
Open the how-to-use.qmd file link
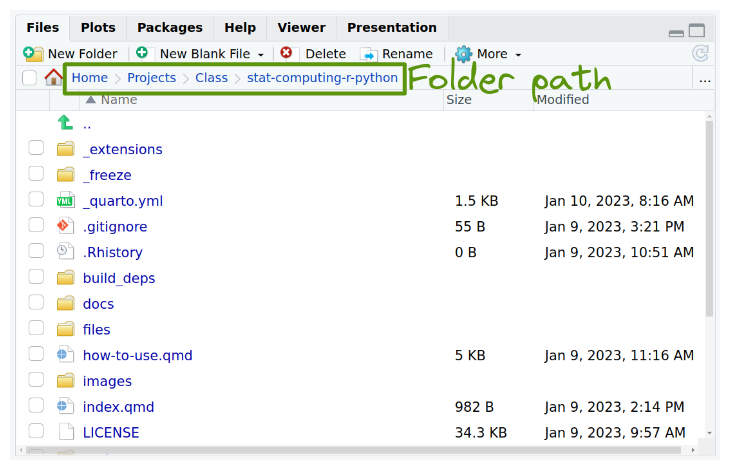click(137, 355)
